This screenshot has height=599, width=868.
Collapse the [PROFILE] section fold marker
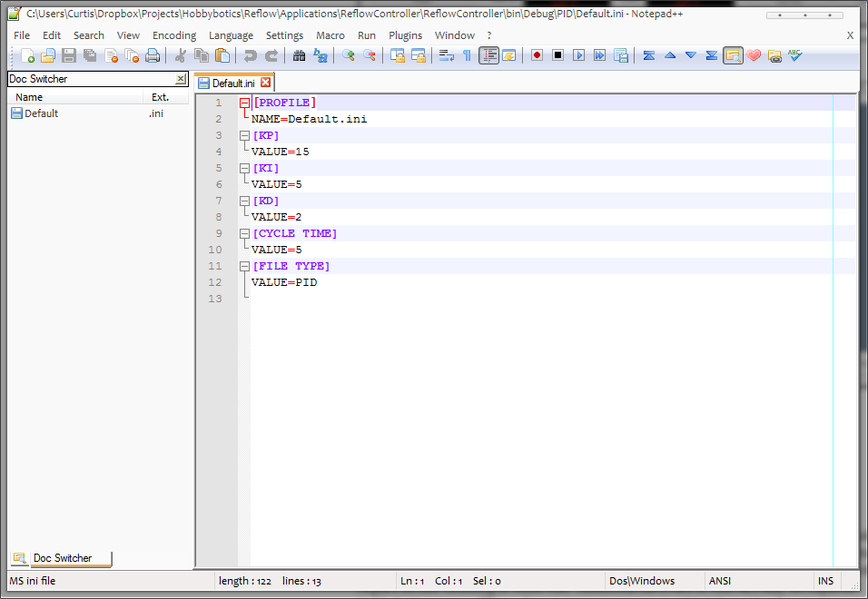(244, 103)
